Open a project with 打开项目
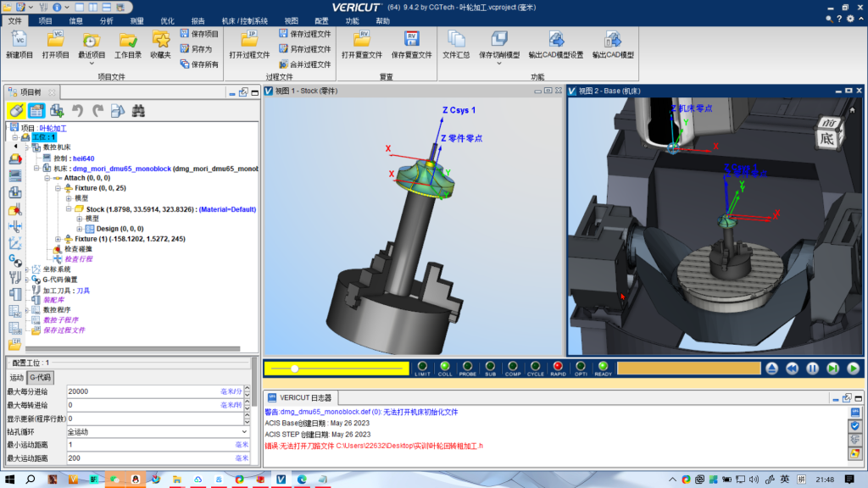Screen dimensions: 868x488 pos(55,45)
